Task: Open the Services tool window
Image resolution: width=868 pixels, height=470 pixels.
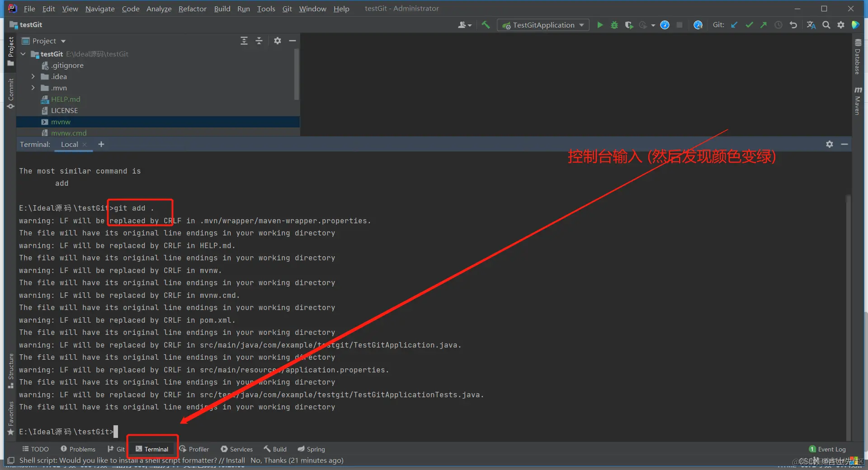Action: [x=236, y=449]
